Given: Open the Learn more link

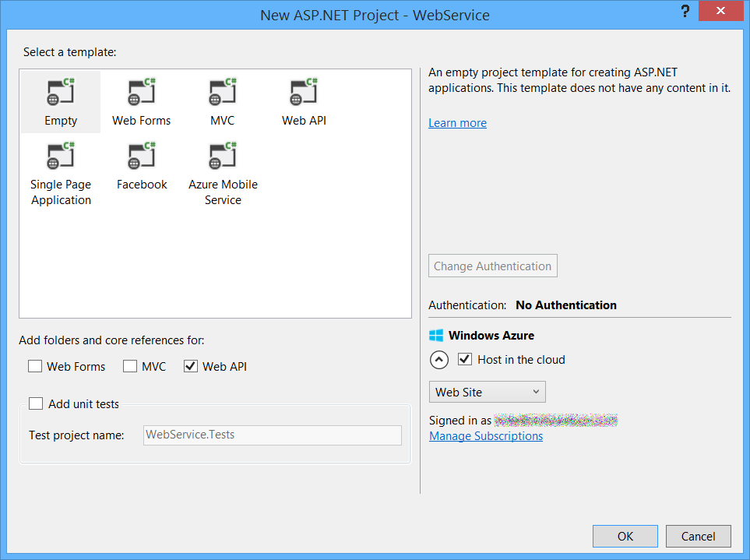Looking at the screenshot, I should pos(457,123).
